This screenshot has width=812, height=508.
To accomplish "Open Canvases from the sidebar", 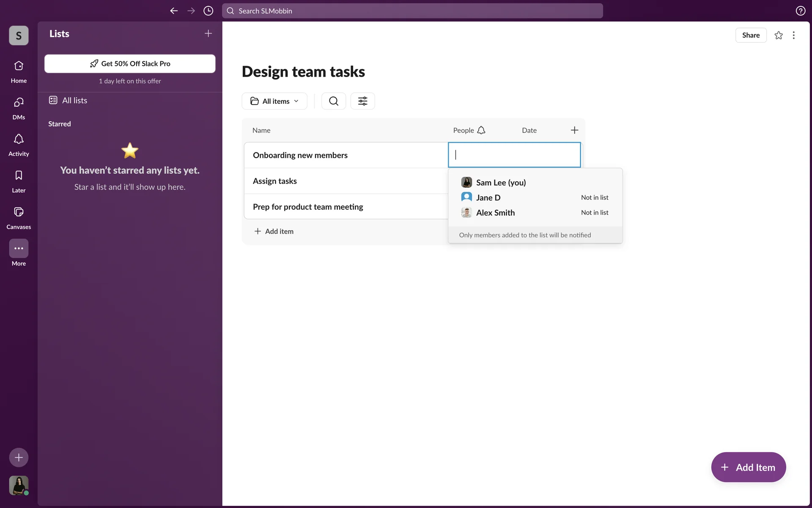I will [19, 218].
